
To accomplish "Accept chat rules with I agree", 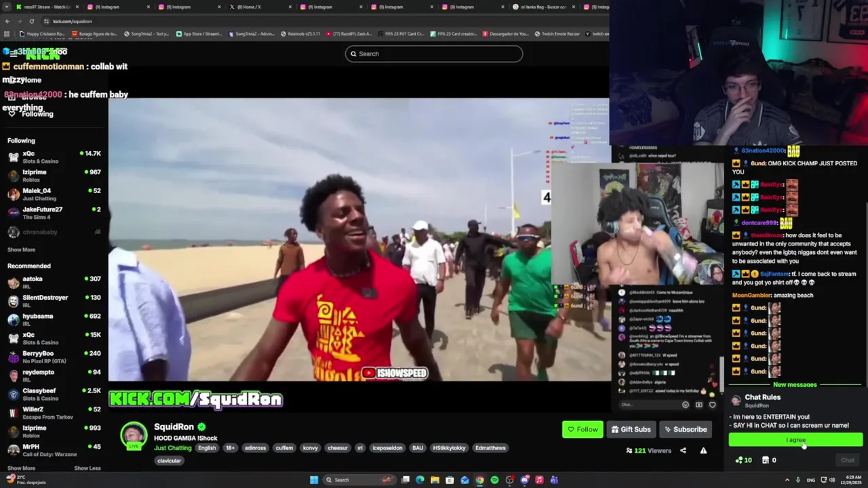I will click(795, 440).
